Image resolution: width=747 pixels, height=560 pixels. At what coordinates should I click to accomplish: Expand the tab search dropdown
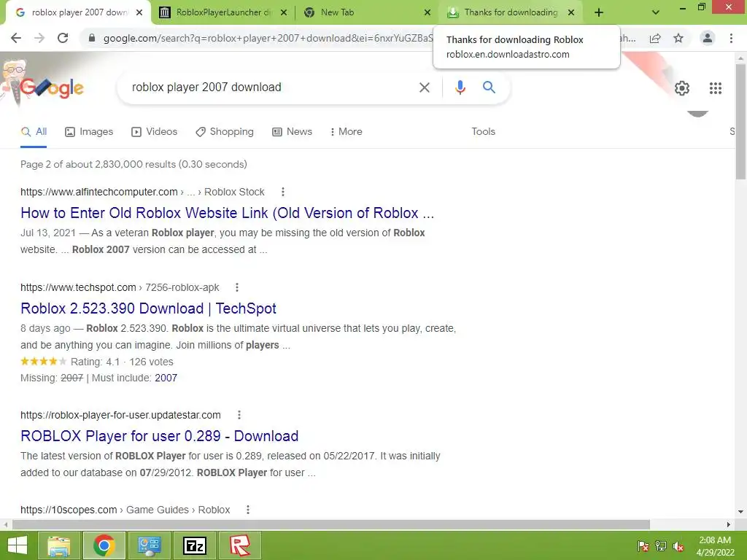click(656, 12)
